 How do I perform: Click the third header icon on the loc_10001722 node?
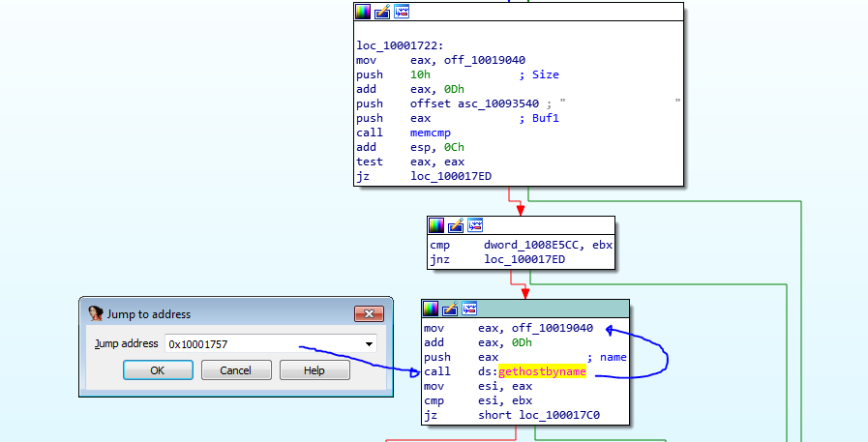(402, 12)
